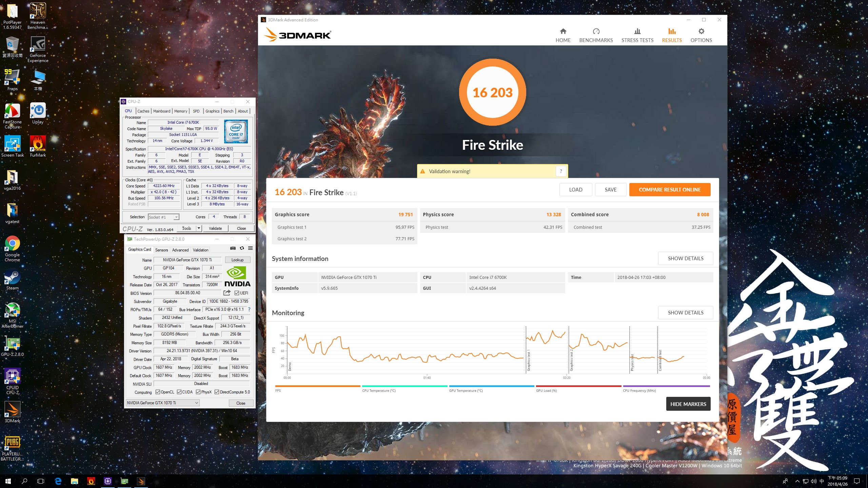Screen dimensions: 868x488
Task: Open Steam desktop icon
Action: pos(13,280)
